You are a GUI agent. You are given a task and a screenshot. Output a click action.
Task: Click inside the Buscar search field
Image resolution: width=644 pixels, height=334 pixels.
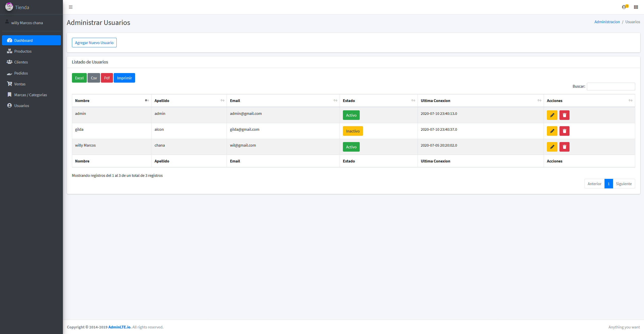pyautogui.click(x=611, y=86)
